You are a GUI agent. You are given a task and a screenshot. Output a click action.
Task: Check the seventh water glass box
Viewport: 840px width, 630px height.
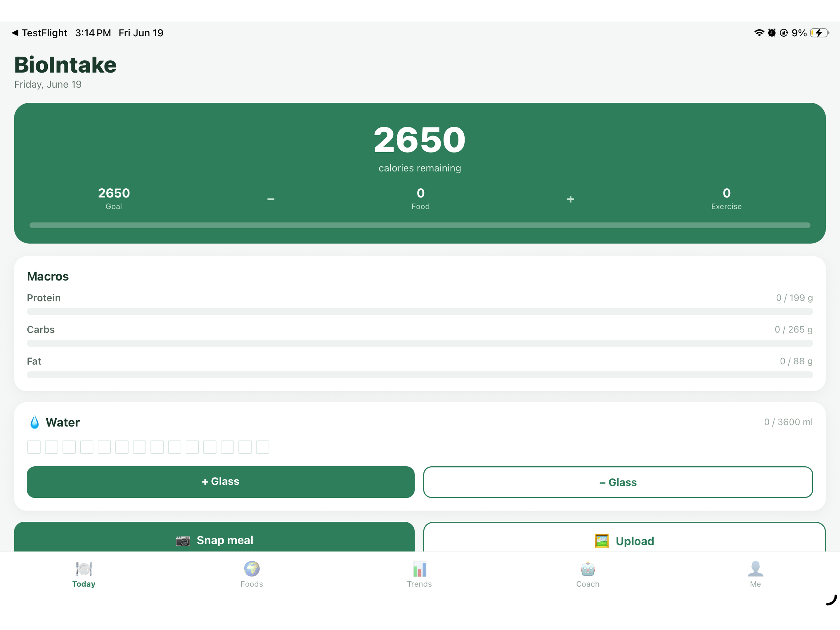click(139, 447)
